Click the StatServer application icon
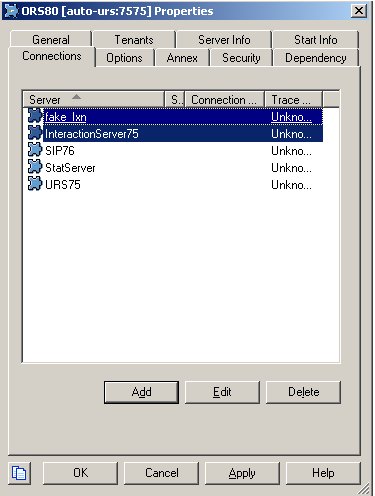The width and height of the screenshot is (375, 496). coord(35,167)
